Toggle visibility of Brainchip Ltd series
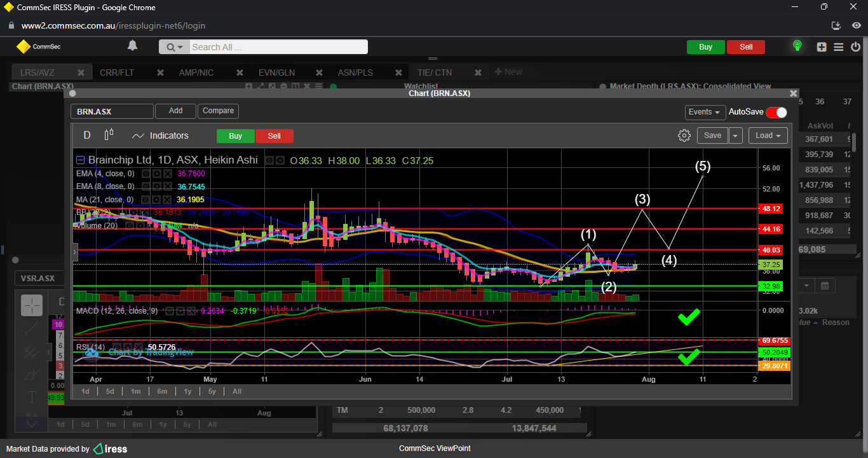Screen dimensions: 868x458 pos(269,161)
